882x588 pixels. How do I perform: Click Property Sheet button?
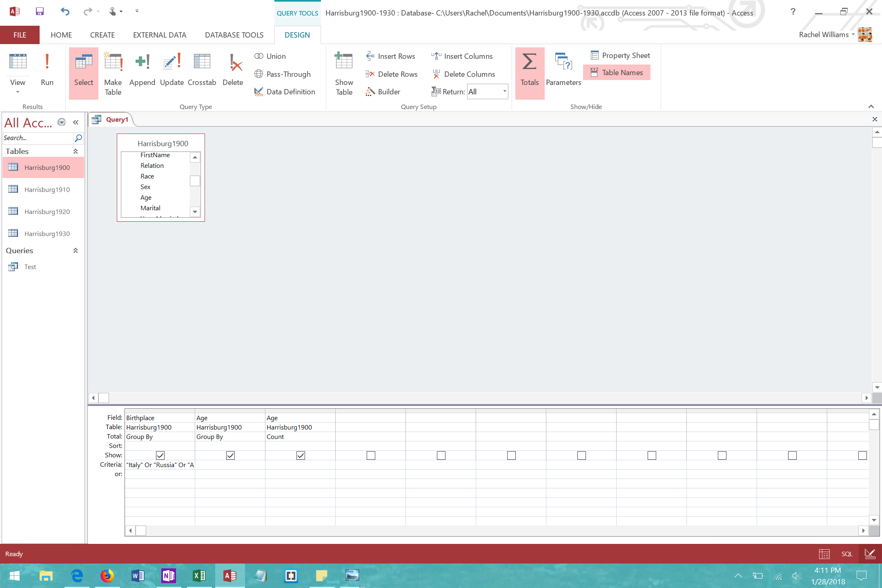(620, 56)
